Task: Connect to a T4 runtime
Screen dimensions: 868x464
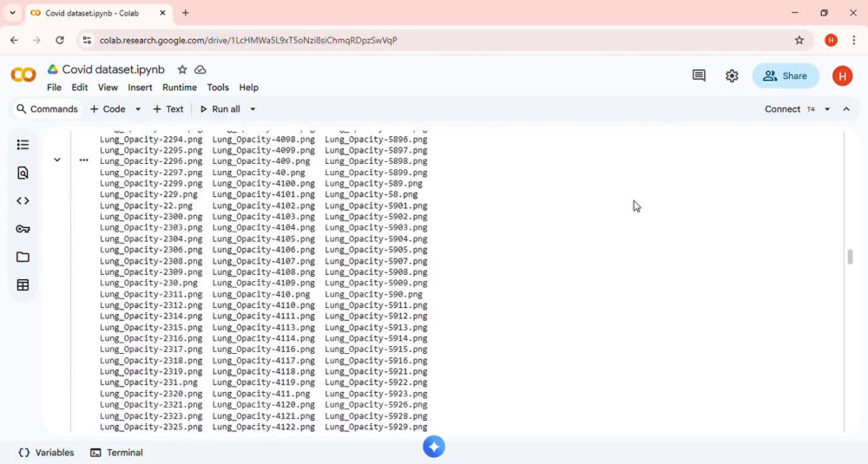Action: tap(789, 109)
